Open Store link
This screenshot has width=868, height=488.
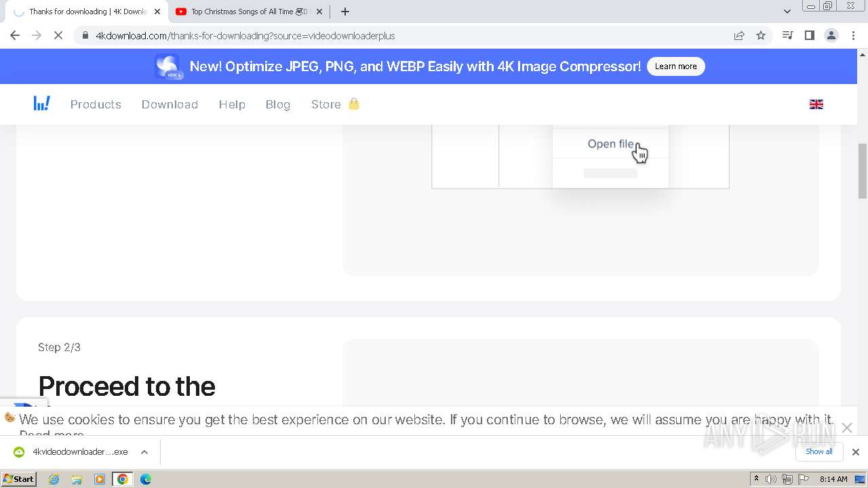[x=326, y=104]
